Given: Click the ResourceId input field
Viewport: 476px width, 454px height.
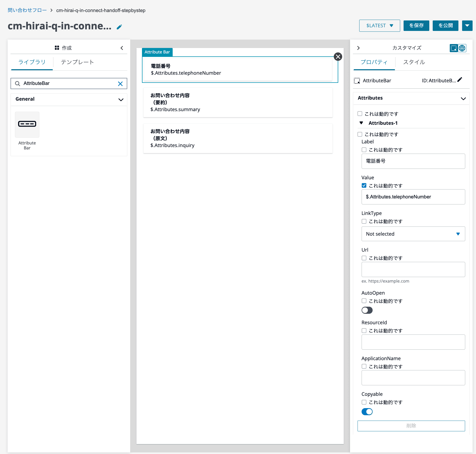Looking at the screenshot, I should 413,342.
